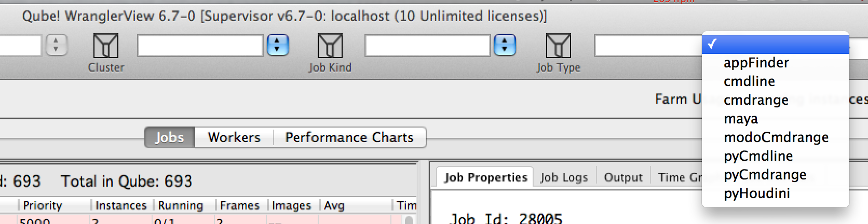This screenshot has height=224, width=868.
Task: Switch to the Workers tab
Action: (234, 137)
